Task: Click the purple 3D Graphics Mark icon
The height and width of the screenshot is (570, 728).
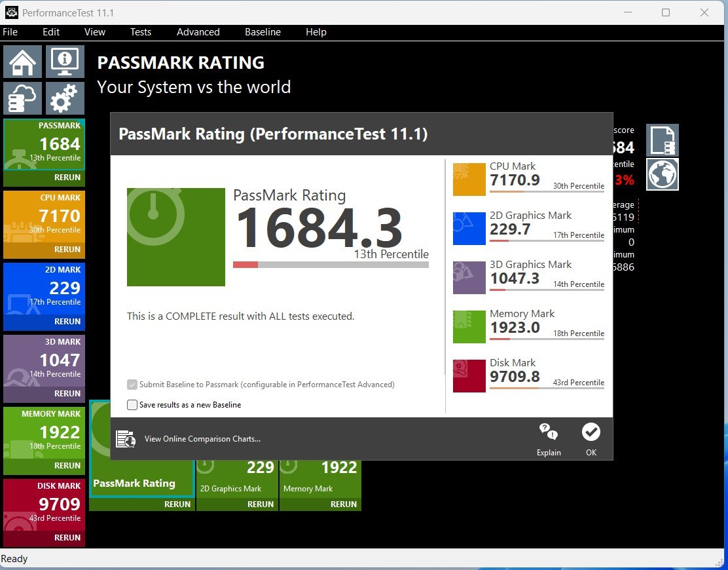Action: tap(469, 277)
